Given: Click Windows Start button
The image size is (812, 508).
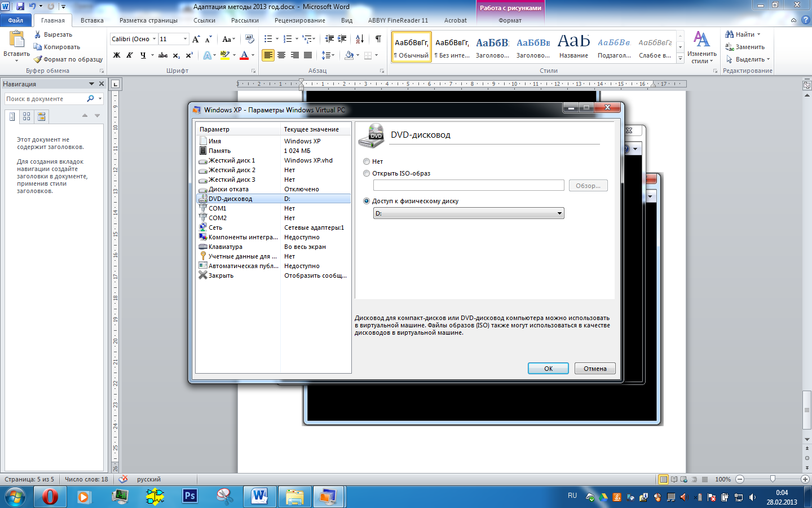Looking at the screenshot, I should 15,497.
